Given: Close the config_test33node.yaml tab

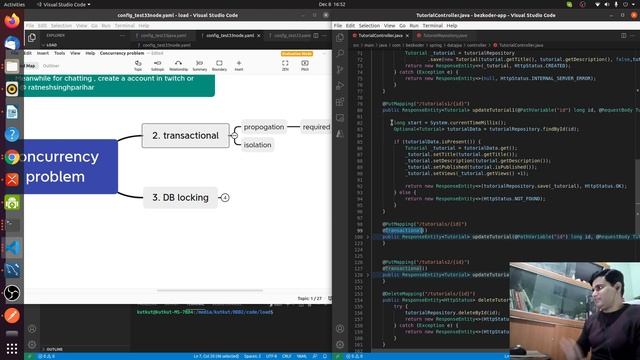Looking at the screenshot, I should pyautogui.click(x=259, y=36).
